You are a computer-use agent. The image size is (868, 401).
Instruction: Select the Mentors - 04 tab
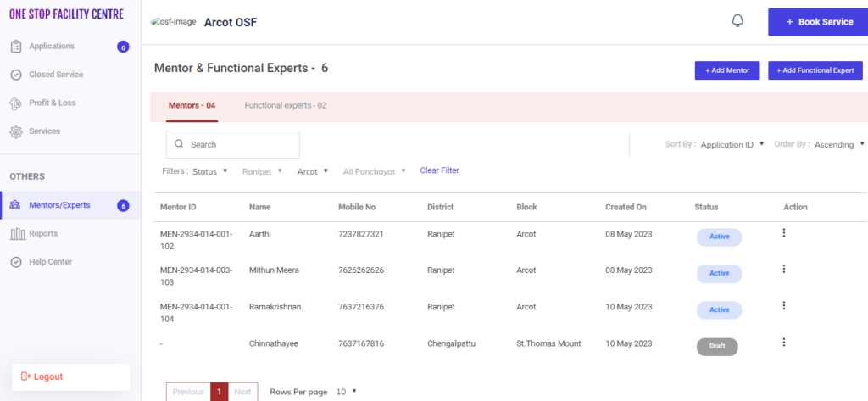(x=192, y=106)
